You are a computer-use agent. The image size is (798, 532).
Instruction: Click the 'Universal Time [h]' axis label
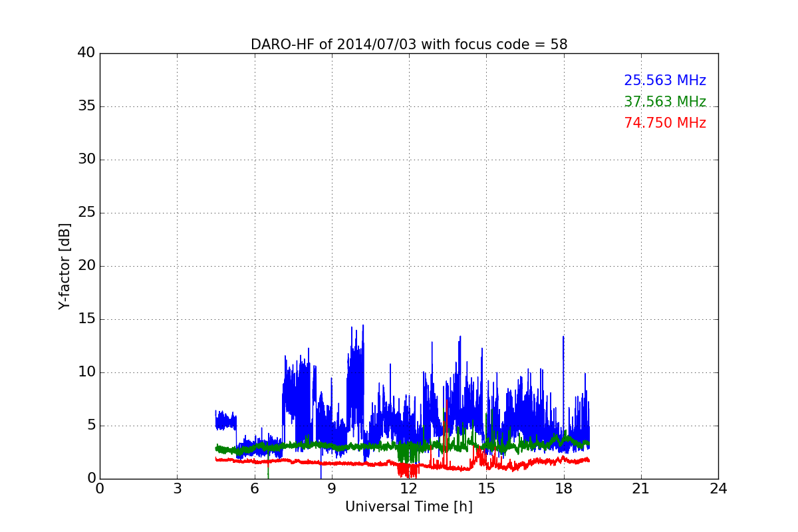[409, 507]
